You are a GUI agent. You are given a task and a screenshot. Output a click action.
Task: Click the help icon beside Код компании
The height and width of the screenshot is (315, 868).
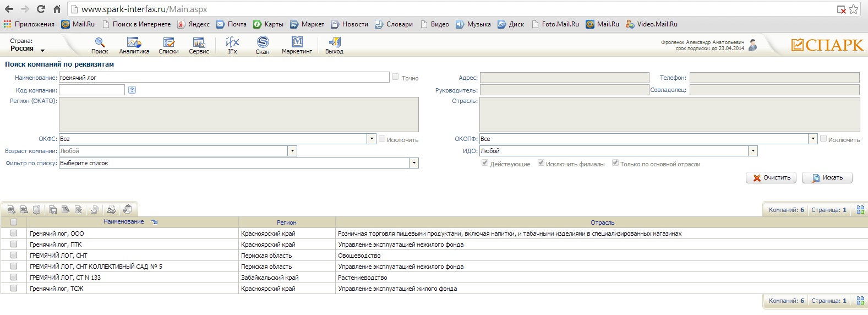[132, 90]
